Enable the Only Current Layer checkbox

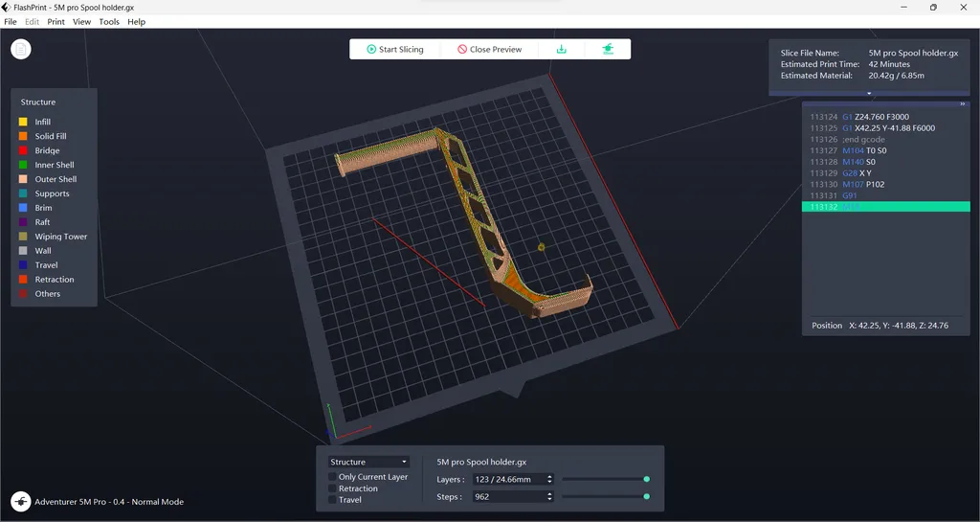tap(332, 477)
